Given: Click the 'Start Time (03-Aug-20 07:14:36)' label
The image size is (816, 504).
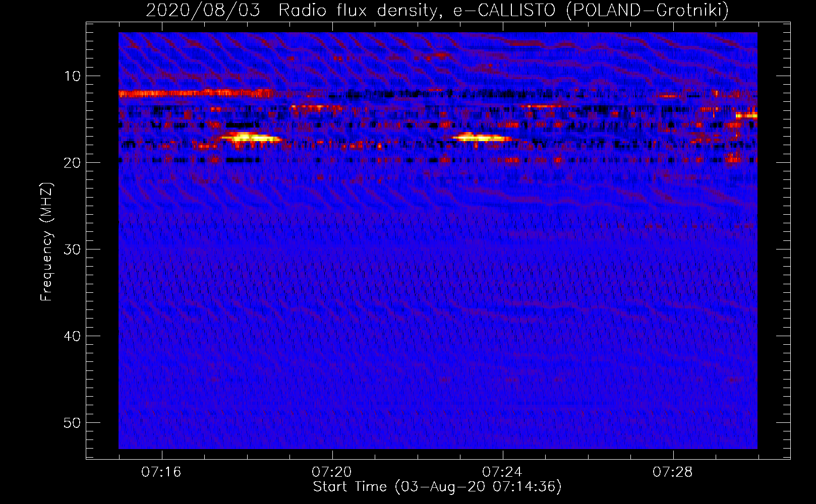Looking at the screenshot, I should pyautogui.click(x=437, y=487).
